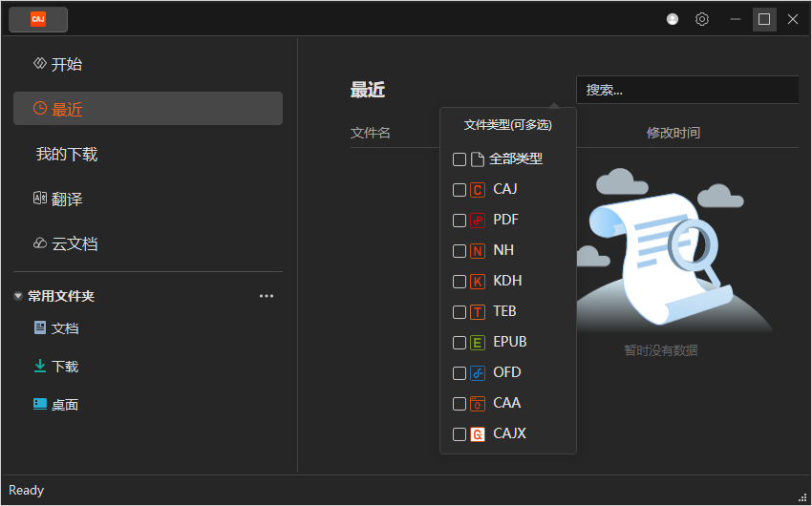Click the window resize grip corner
The height and width of the screenshot is (506, 812).
[803, 497]
